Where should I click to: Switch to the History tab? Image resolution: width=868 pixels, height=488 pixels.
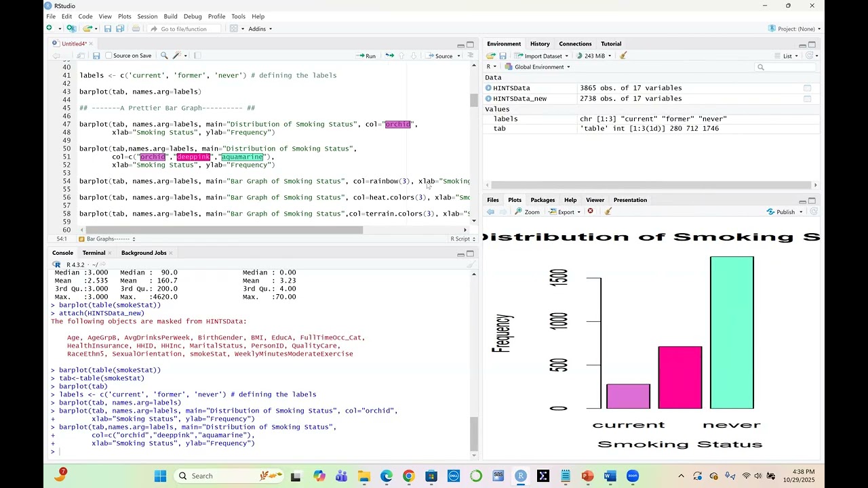click(x=540, y=44)
